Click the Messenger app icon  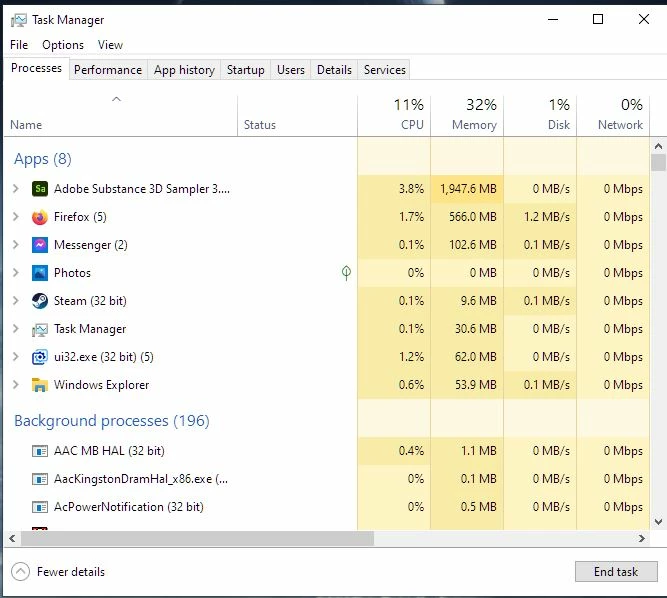tap(40, 245)
